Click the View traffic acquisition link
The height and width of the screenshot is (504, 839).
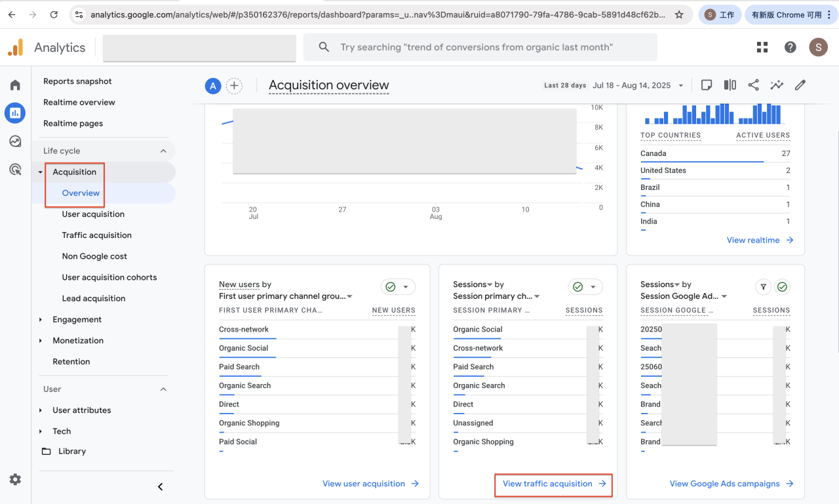[554, 484]
